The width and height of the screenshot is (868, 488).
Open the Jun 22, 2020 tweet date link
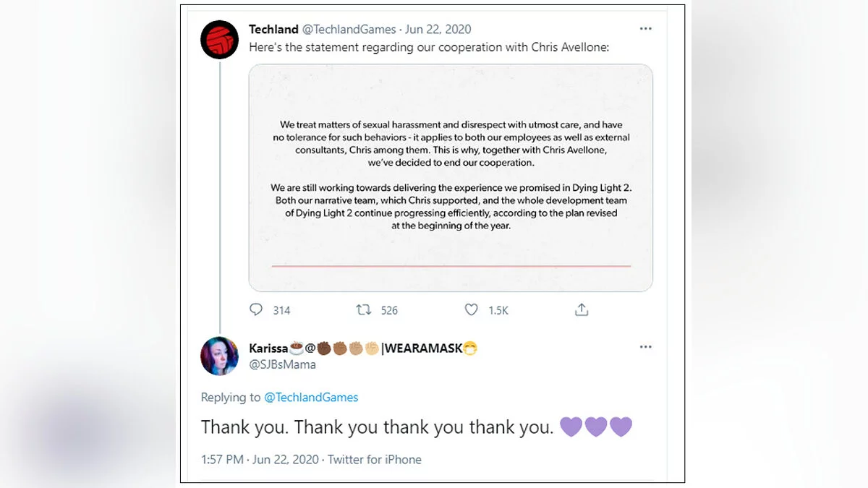tap(438, 30)
